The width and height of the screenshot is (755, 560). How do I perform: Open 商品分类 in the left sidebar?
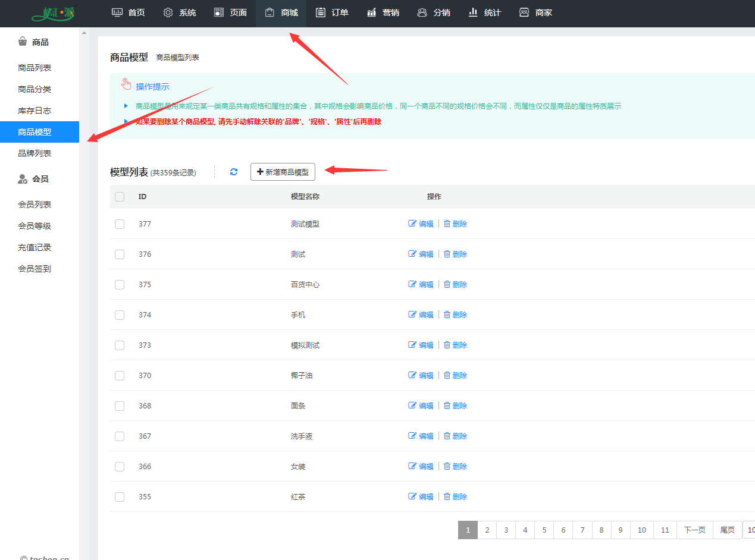35,89
